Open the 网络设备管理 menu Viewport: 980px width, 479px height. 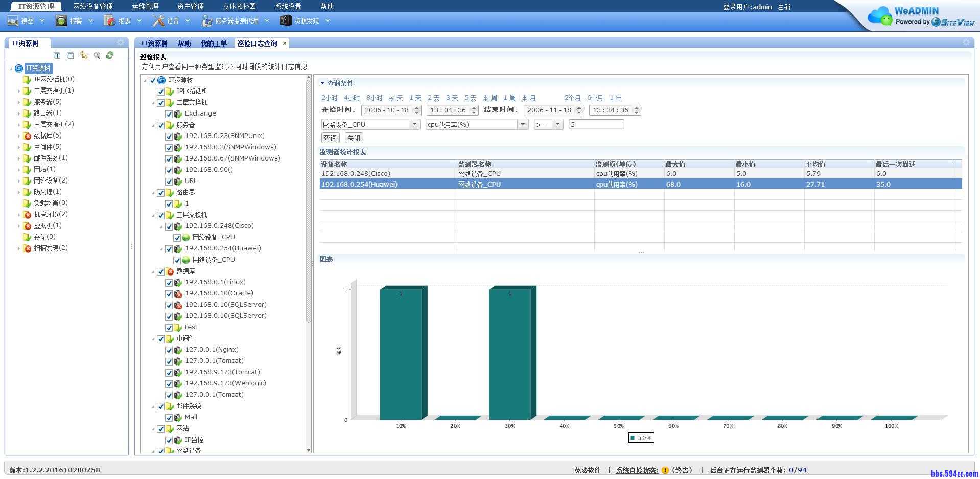tap(92, 6)
